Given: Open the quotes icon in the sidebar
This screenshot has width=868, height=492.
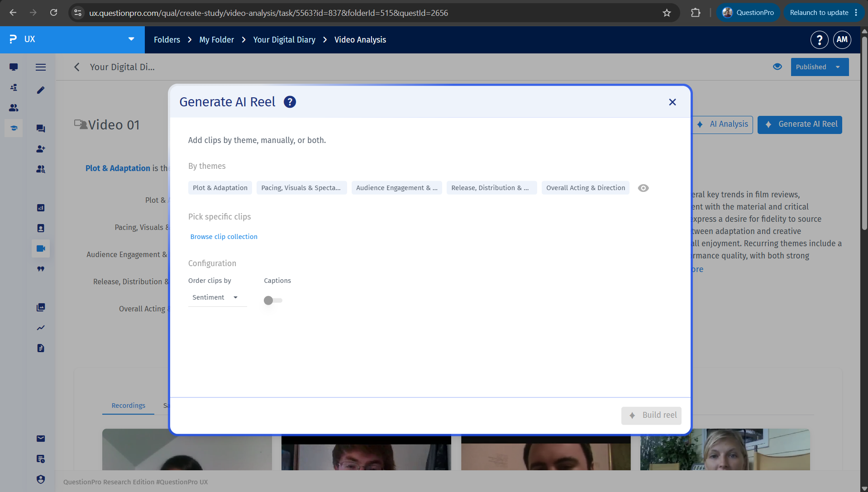Looking at the screenshot, I should pos(41,269).
